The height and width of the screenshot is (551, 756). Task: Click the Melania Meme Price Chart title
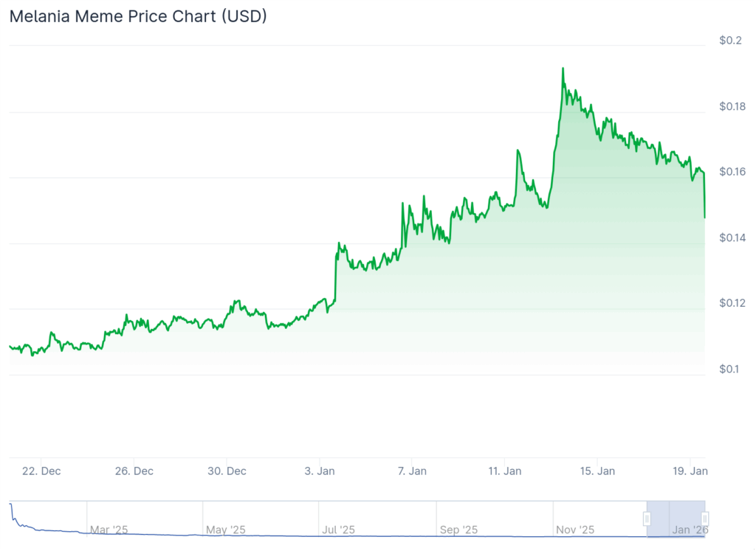click(x=138, y=16)
